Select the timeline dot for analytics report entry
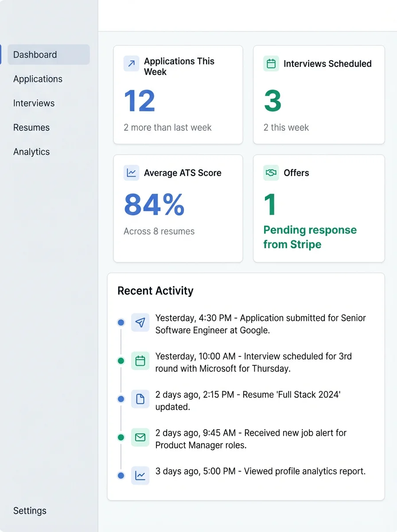Screen dimensions: 397x532 pyautogui.click(x=121, y=476)
